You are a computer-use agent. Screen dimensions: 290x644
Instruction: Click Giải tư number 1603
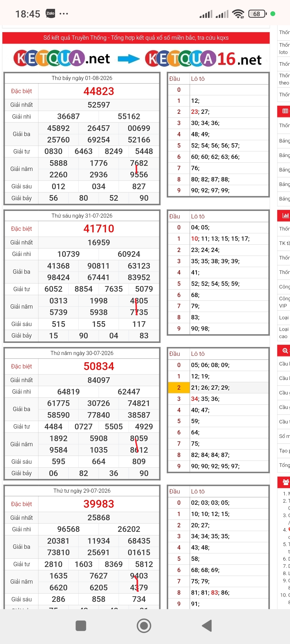84,564
